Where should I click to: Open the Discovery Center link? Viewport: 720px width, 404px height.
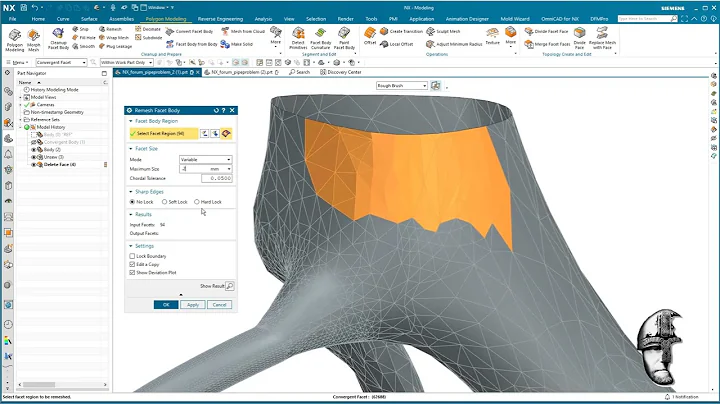[x=341, y=72]
